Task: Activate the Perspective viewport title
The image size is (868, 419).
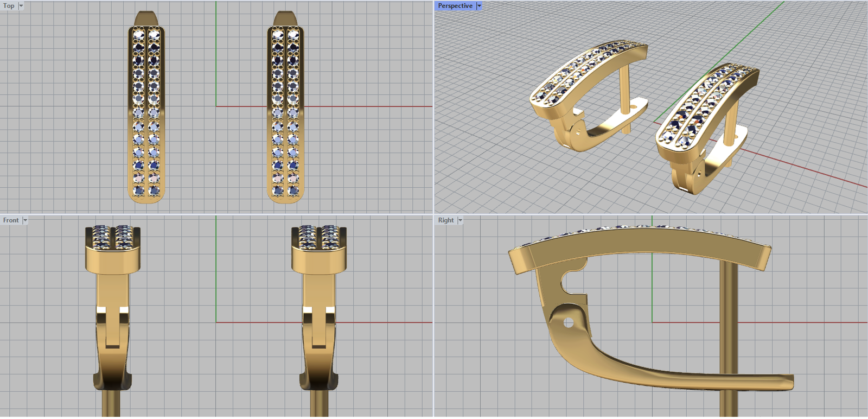Action: 455,6
